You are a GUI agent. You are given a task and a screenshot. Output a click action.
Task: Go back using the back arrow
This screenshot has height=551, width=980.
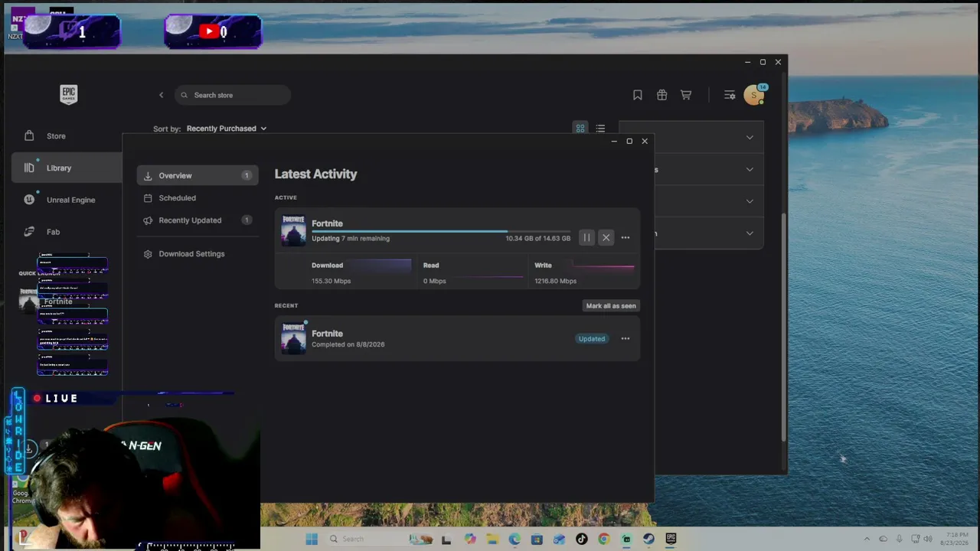[161, 95]
